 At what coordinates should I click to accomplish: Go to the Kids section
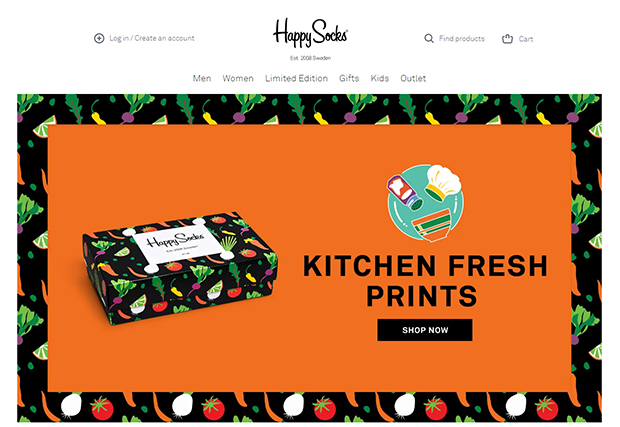tap(380, 78)
